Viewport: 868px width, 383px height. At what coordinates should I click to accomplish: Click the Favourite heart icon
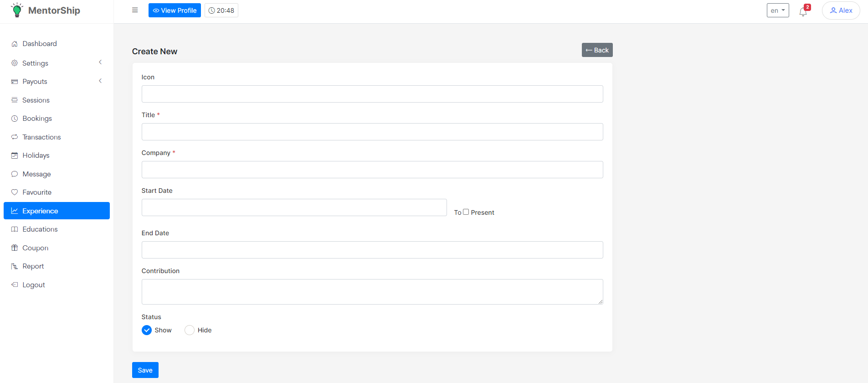click(15, 192)
